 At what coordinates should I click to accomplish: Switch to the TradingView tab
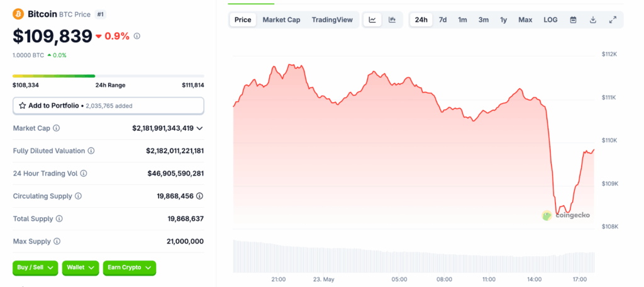(332, 20)
